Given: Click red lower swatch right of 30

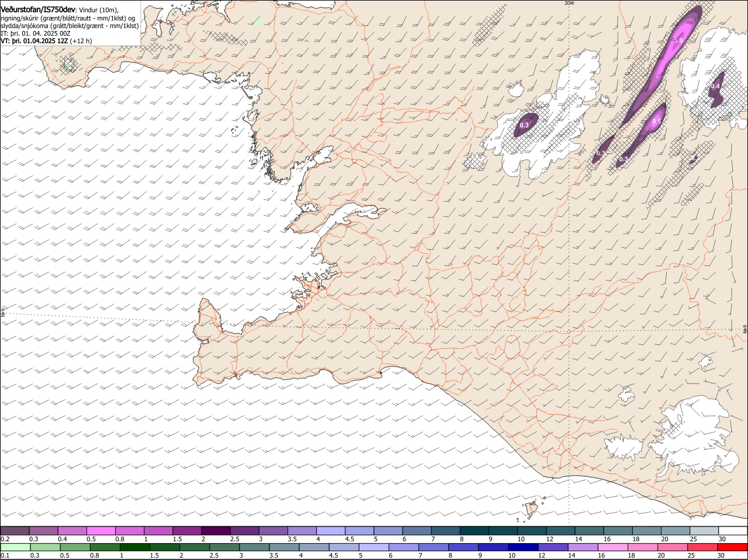Looking at the screenshot, I should (732, 547).
